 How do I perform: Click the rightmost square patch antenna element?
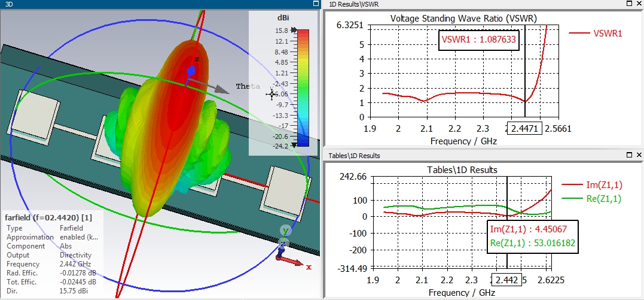[x=285, y=193]
